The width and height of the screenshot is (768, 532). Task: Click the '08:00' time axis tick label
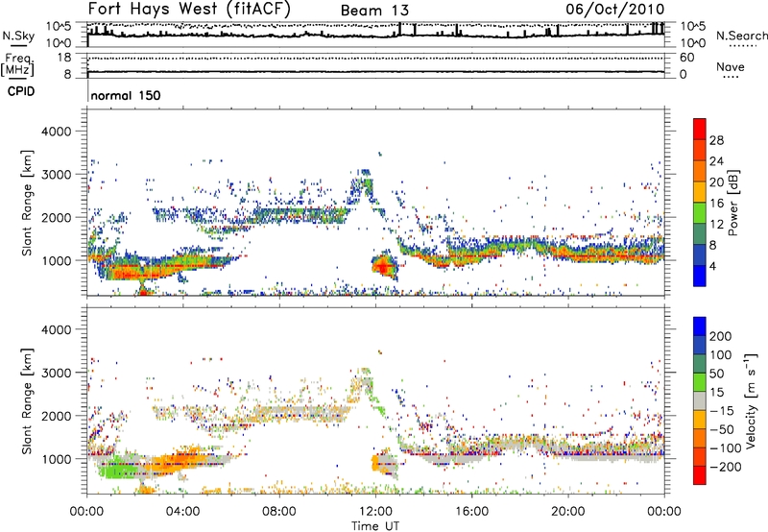[279, 512]
